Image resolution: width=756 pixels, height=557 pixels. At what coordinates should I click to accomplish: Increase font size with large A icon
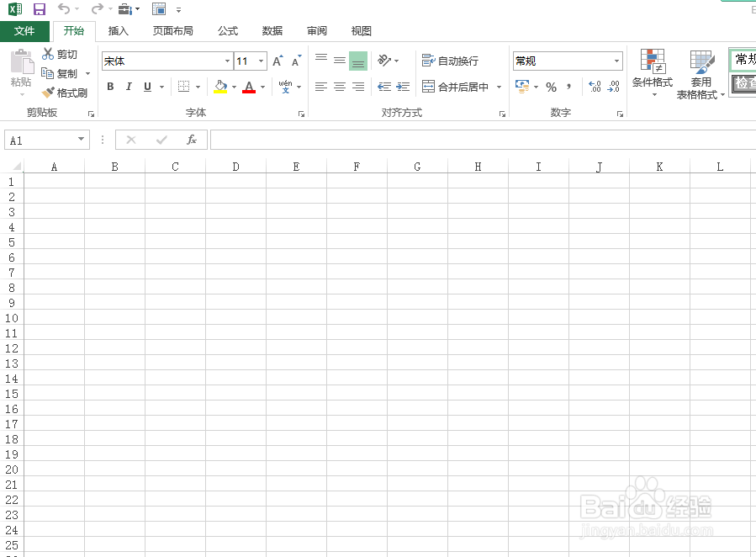coord(278,61)
